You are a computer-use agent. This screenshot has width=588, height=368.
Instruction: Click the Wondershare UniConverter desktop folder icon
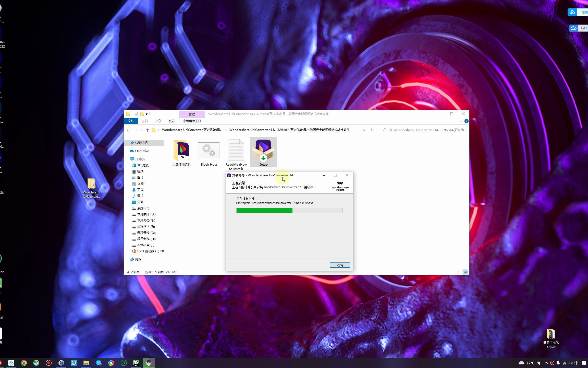pos(91,183)
